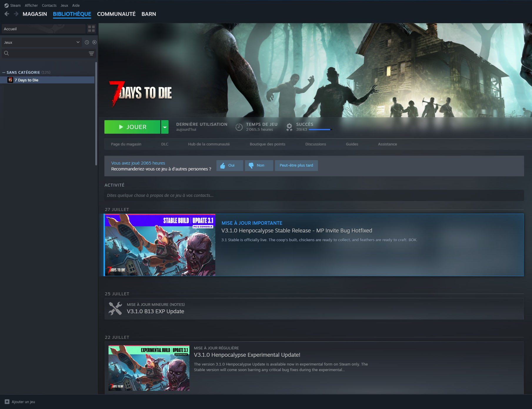Click the 27 juillet date header
The width and height of the screenshot is (532, 409).
(x=117, y=209)
